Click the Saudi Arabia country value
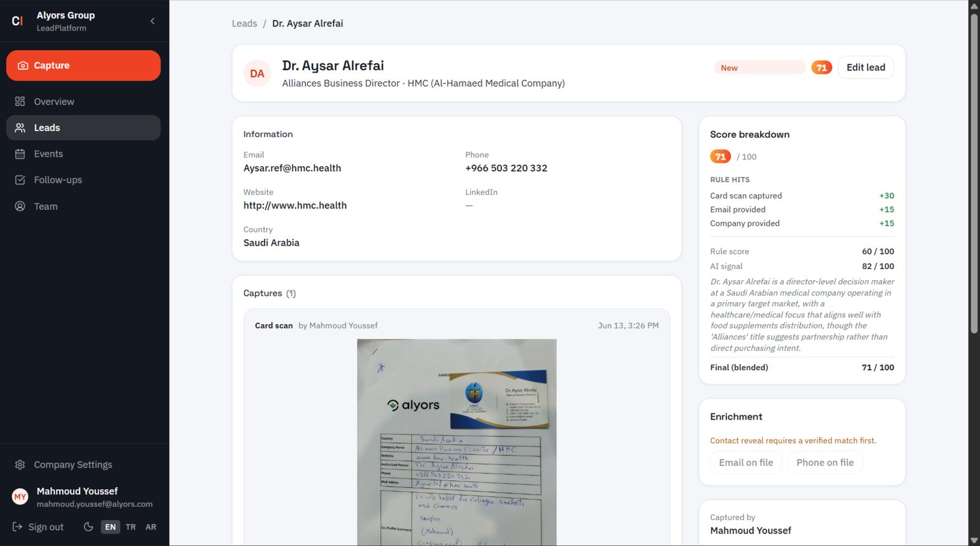The image size is (980, 546). pos(271,243)
